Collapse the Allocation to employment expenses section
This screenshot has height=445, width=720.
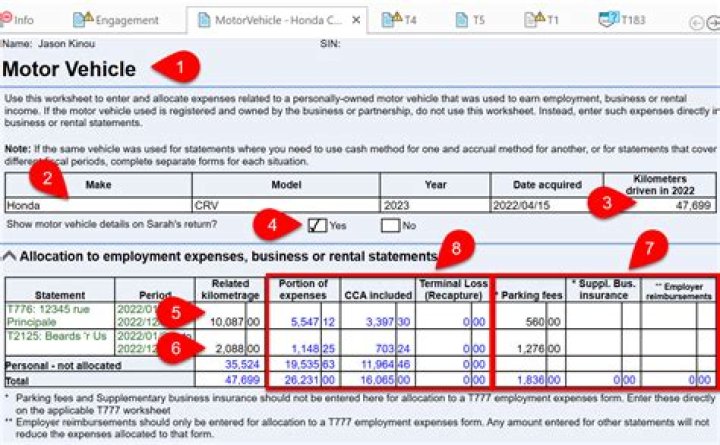(x=10, y=257)
